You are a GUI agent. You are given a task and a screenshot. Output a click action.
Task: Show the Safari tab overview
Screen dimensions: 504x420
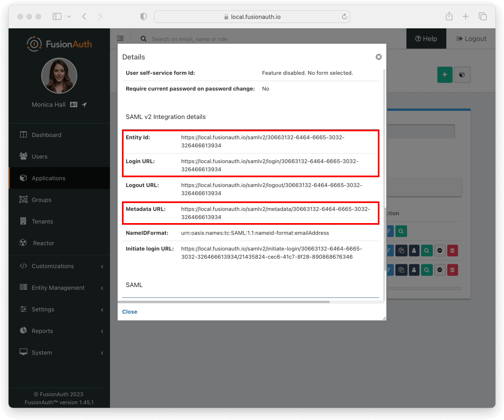tap(483, 16)
